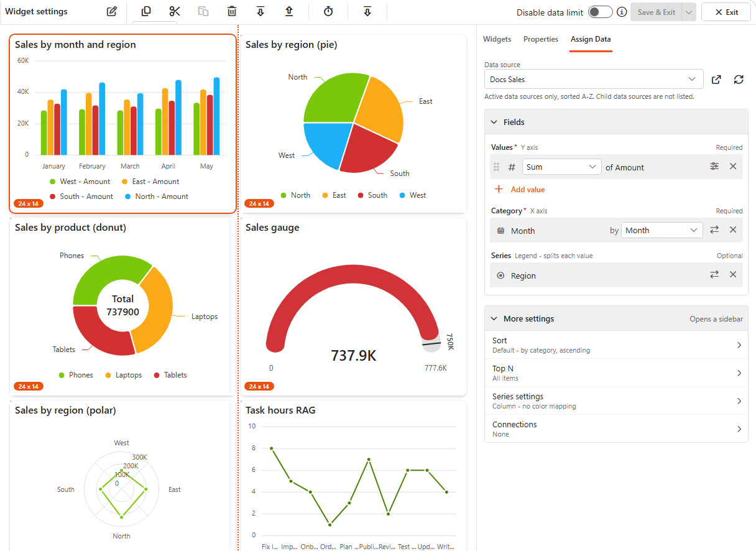Click the Total 737900 donut center label
Viewport: 756px width, 551px height.
pyautogui.click(x=122, y=305)
